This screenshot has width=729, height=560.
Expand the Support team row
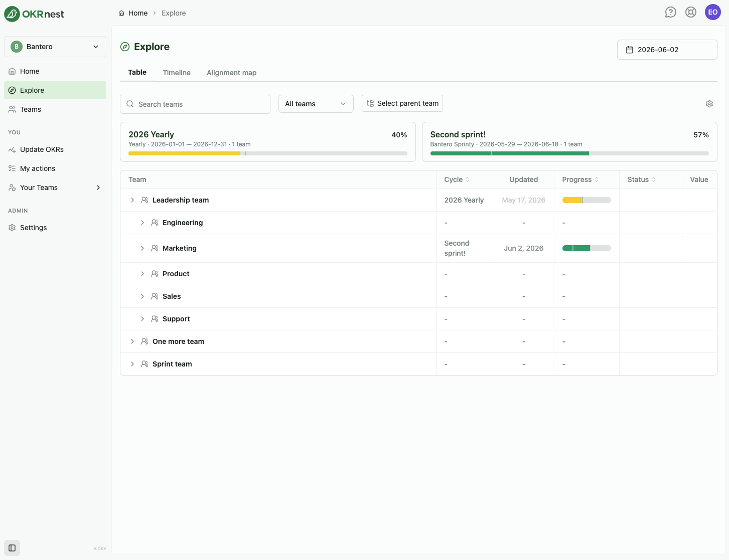(142, 319)
